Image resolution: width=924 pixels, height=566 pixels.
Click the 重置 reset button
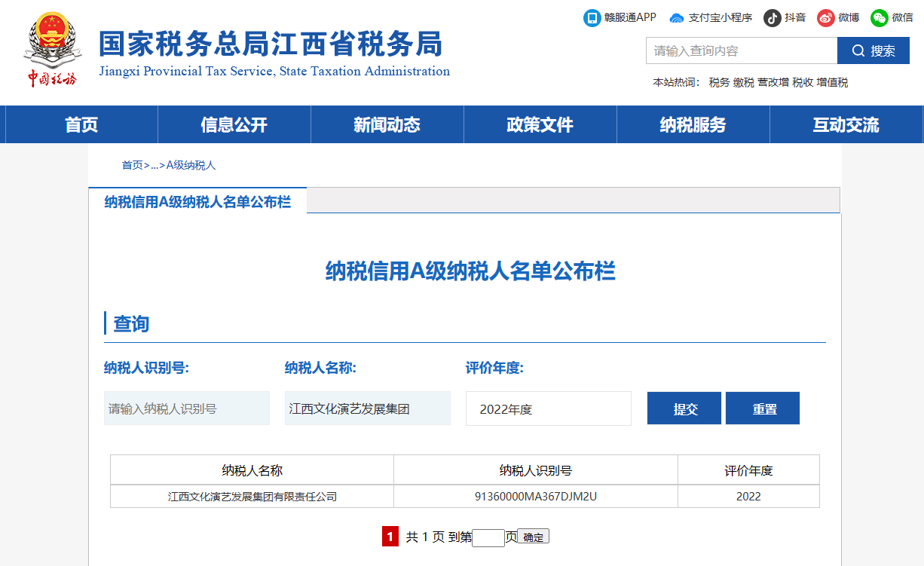point(763,408)
